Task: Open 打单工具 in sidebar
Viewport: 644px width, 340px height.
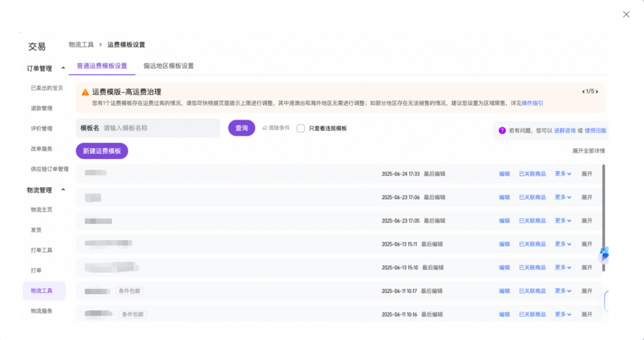Action: point(42,250)
